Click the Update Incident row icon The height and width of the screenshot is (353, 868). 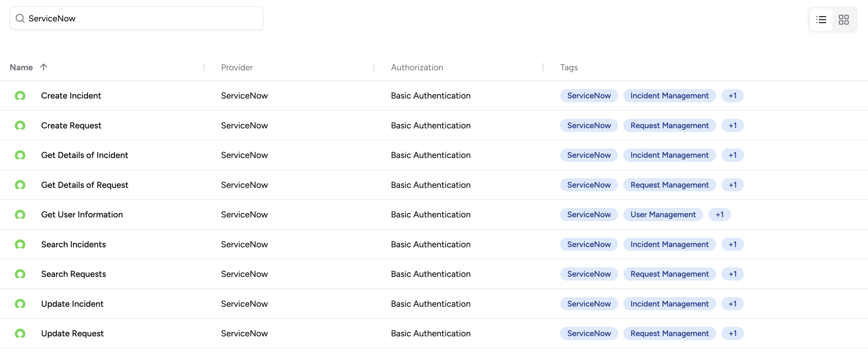pos(20,304)
